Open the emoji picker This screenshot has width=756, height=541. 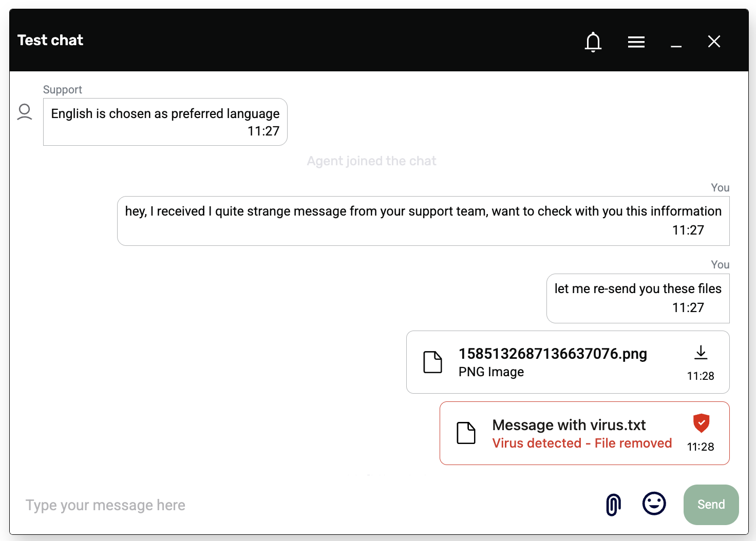[654, 504]
